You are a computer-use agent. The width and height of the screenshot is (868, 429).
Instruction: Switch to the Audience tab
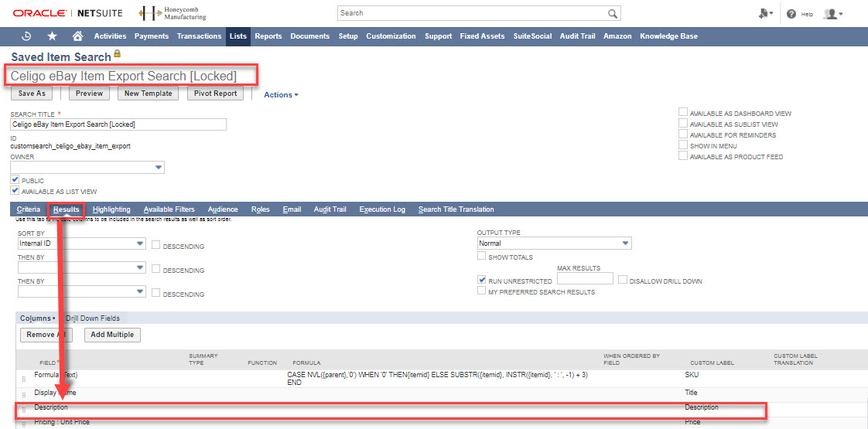(x=223, y=209)
